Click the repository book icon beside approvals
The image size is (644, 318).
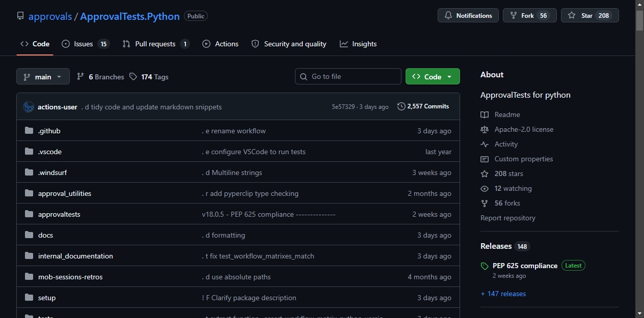(20, 16)
